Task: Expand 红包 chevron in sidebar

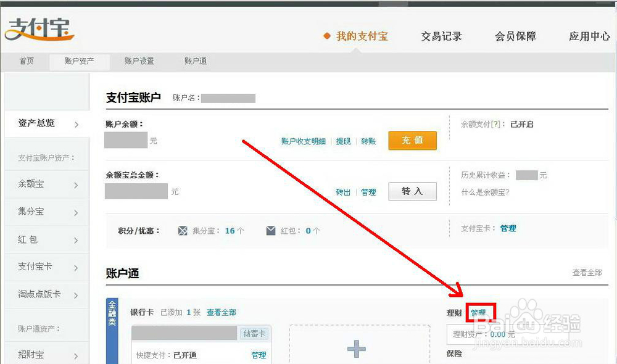Action: pos(76,241)
